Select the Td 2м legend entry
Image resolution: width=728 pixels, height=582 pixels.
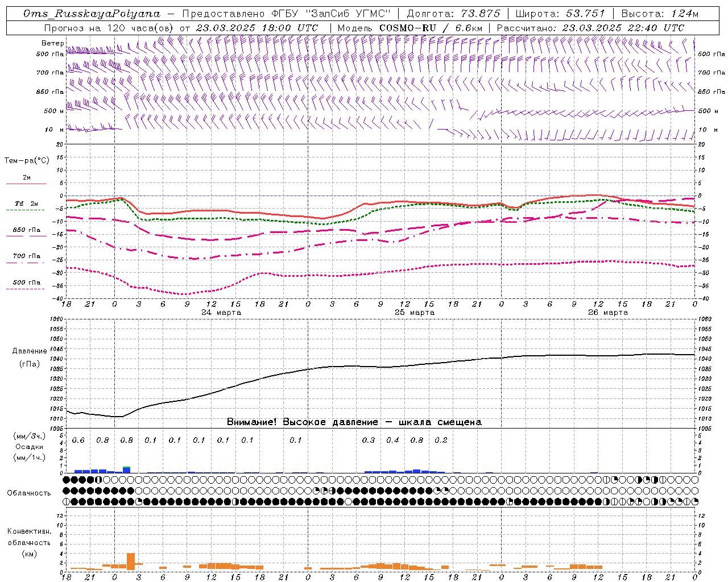pyautogui.click(x=27, y=203)
